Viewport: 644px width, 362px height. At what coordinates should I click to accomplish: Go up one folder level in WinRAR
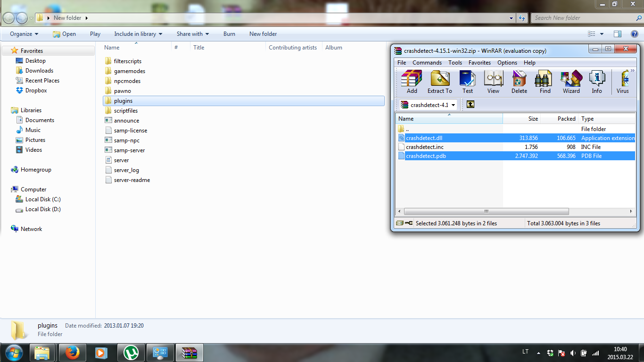tap(470, 105)
